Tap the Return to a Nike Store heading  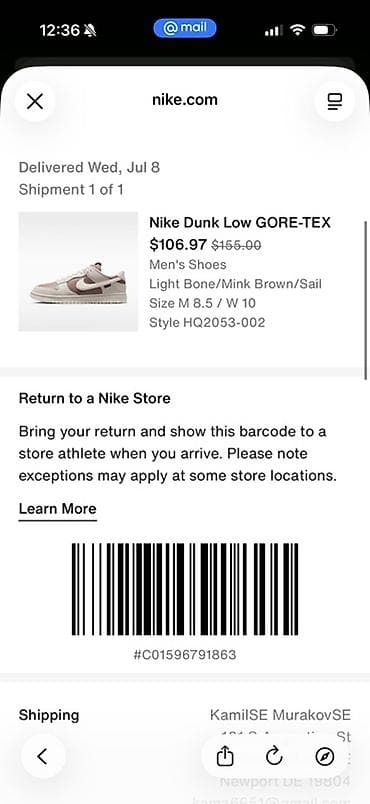click(95, 398)
